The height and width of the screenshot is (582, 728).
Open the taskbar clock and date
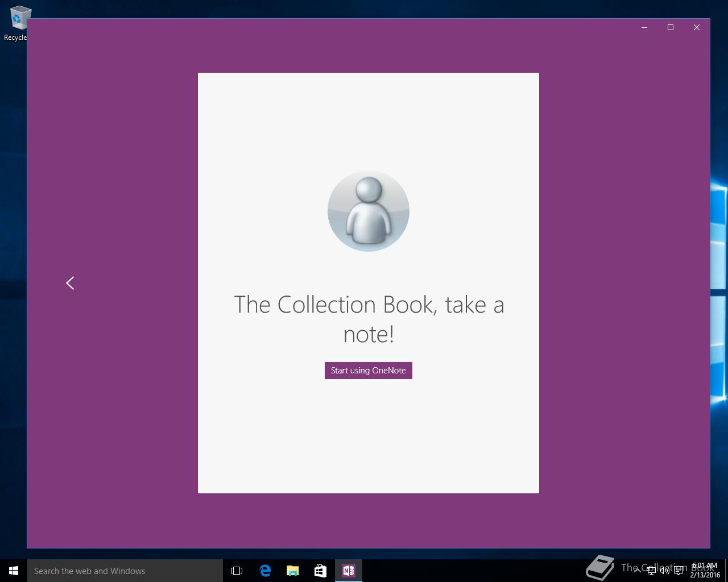point(705,571)
